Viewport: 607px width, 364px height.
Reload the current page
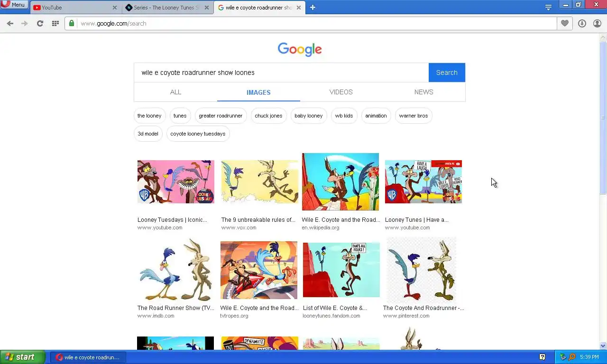coord(40,23)
